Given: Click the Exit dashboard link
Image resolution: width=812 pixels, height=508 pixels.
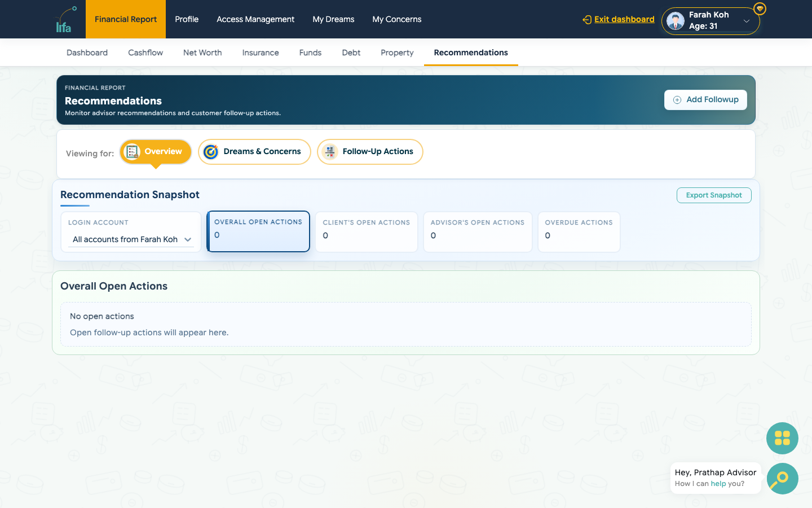Looking at the screenshot, I should [x=624, y=19].
